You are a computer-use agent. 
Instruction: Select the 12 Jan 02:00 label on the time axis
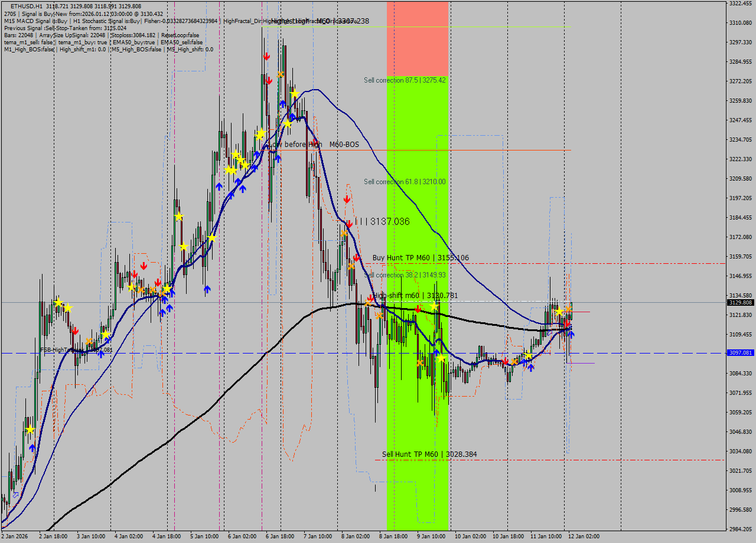tap(584, 538)
